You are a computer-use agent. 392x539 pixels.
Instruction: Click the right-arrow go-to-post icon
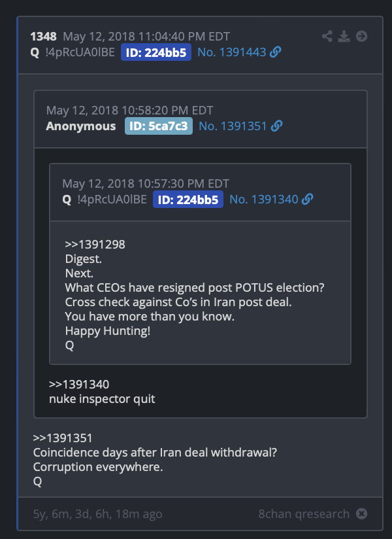point(361,36)
